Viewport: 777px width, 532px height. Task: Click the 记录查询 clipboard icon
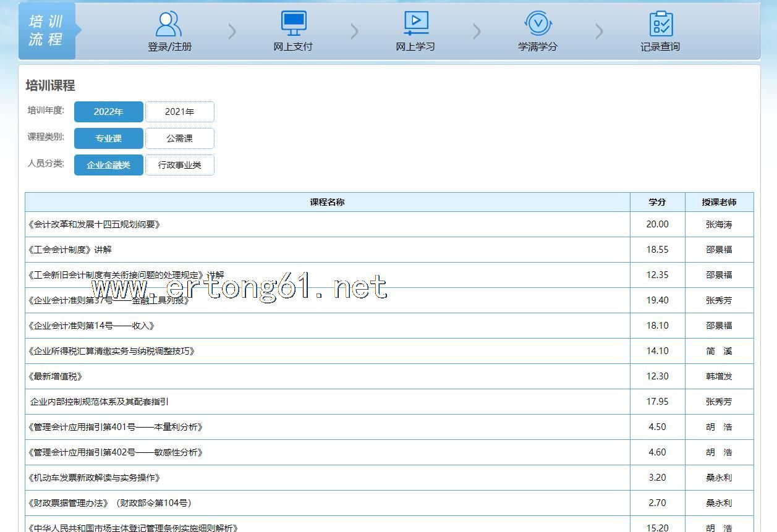661,24
